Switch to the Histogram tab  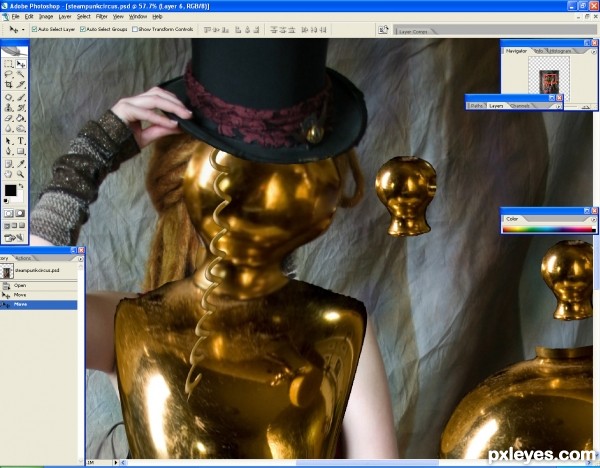pyautogui.click(x=560, y=51)
